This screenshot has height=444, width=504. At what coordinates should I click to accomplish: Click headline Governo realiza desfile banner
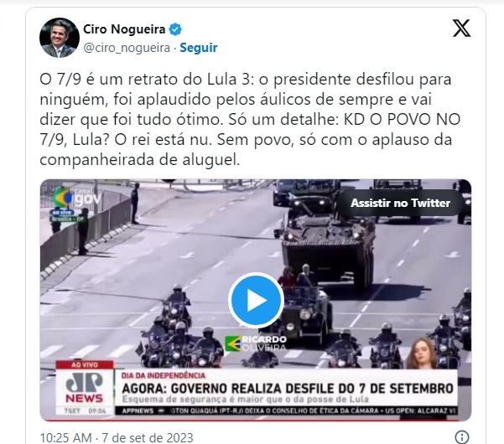tap(288, 389)
